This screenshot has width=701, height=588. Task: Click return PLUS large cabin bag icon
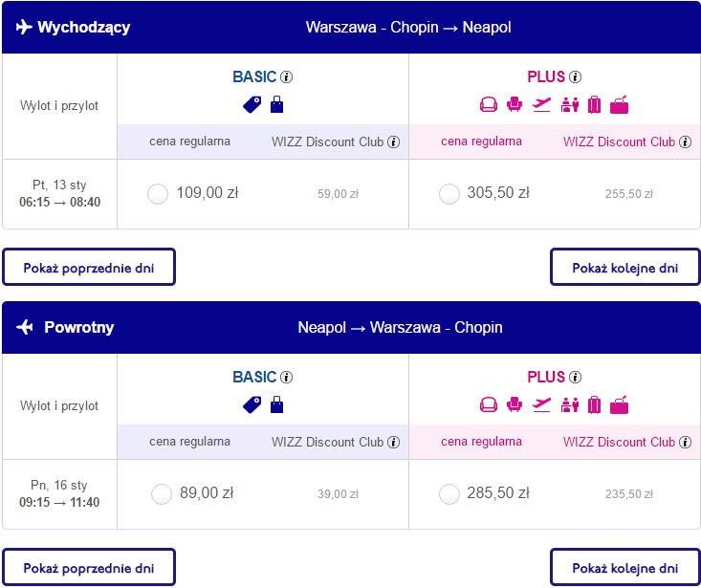619,404
